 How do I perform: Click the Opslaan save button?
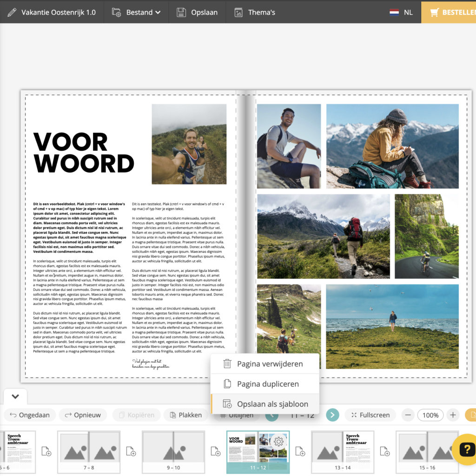click(x=197, y=13)
